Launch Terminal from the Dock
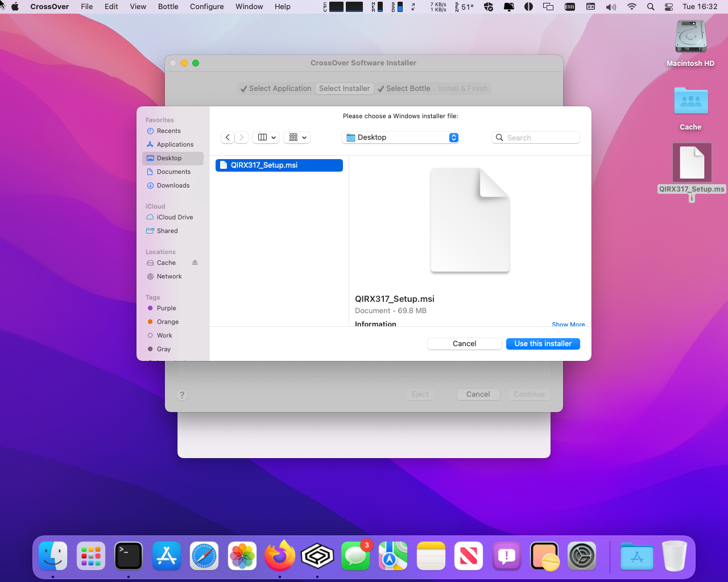The image size is (728, 582). click(129, 555)
